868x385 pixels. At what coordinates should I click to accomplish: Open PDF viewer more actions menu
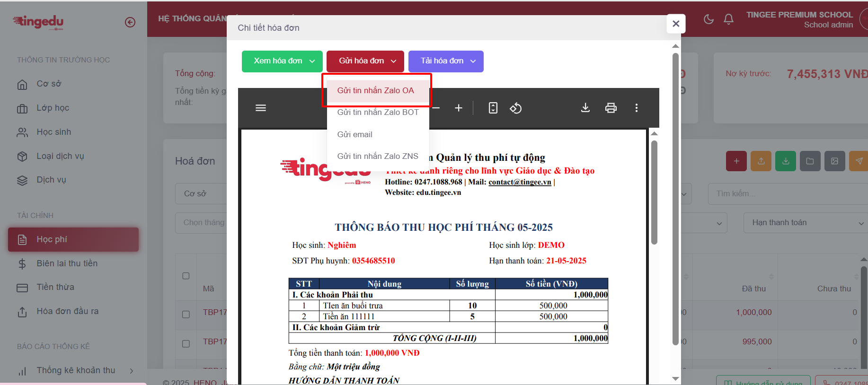pos(637,108)
